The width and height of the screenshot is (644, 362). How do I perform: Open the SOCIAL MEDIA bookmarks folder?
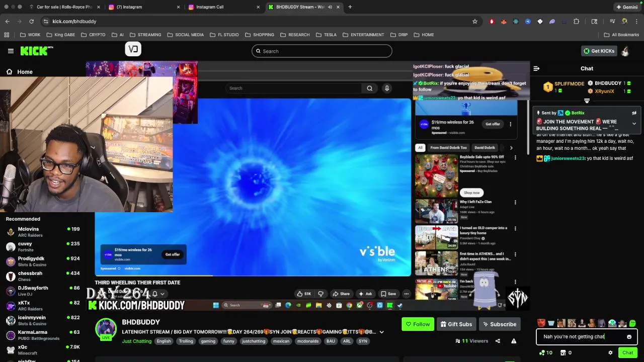[x=185, y=35]
